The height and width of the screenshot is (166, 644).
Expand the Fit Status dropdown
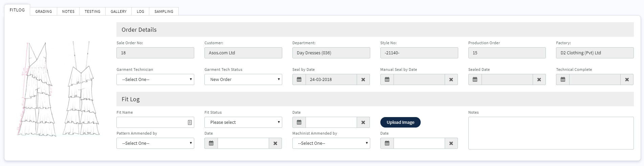(243, 122)
